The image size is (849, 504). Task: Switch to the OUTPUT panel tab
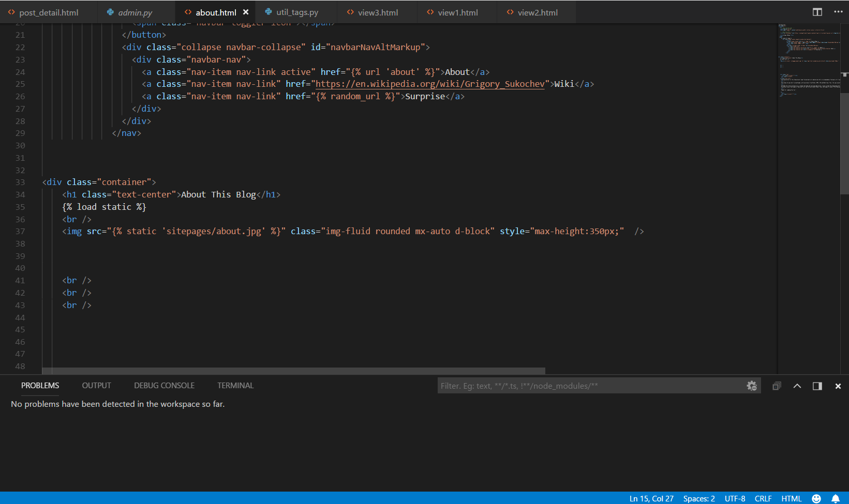[x=96, y=386]
